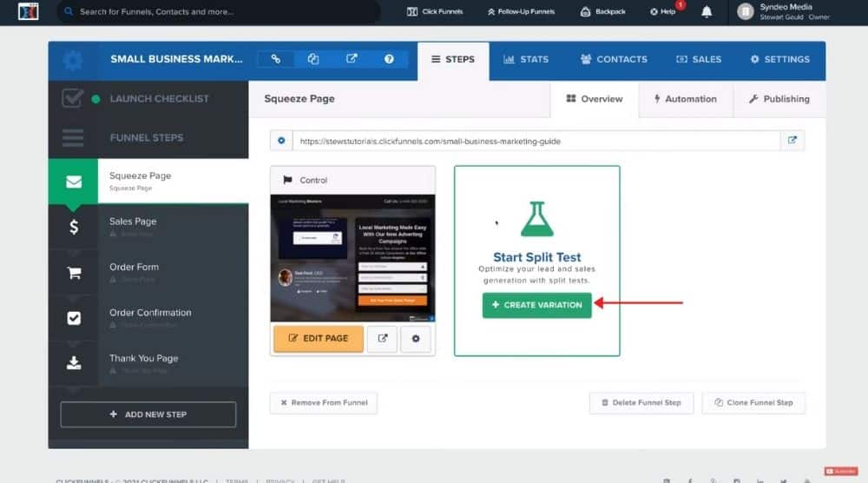Click the Funnel Steps label
The width and height of the screenshot is (868, 483).
click(x=147, y=137)
